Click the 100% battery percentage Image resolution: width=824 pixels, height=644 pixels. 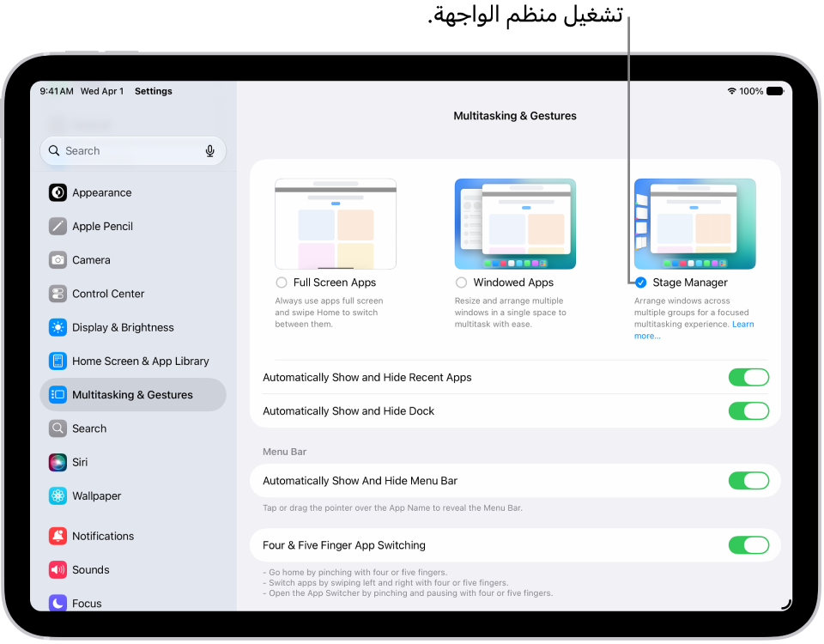pos(751,91)
